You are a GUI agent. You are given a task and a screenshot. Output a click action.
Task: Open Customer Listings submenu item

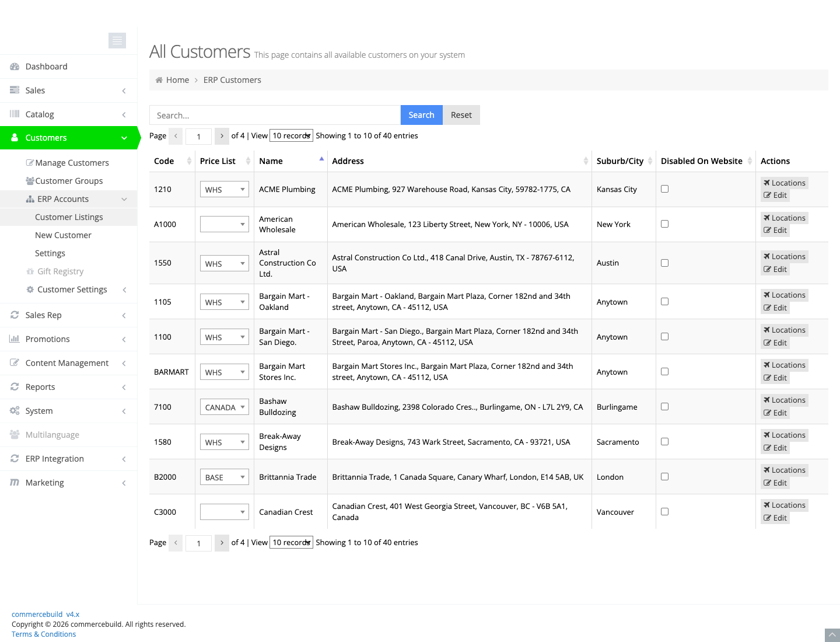tap(69, 217)
